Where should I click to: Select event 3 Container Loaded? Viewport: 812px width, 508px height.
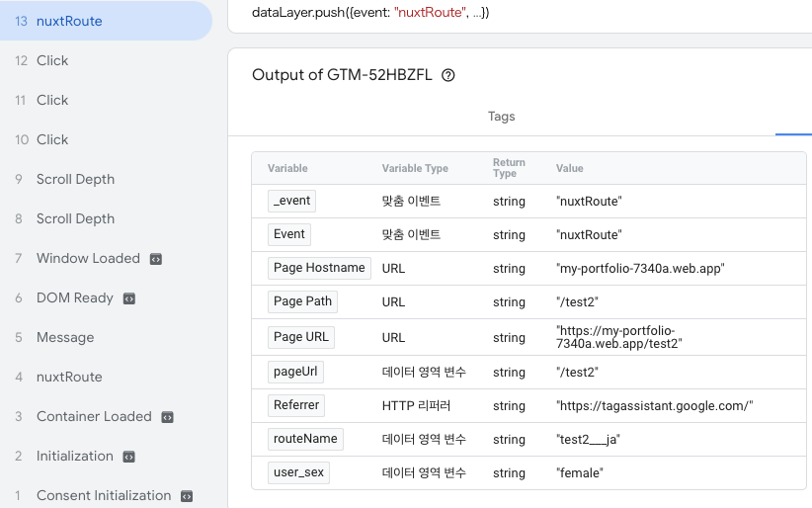[x=106, y=417]
